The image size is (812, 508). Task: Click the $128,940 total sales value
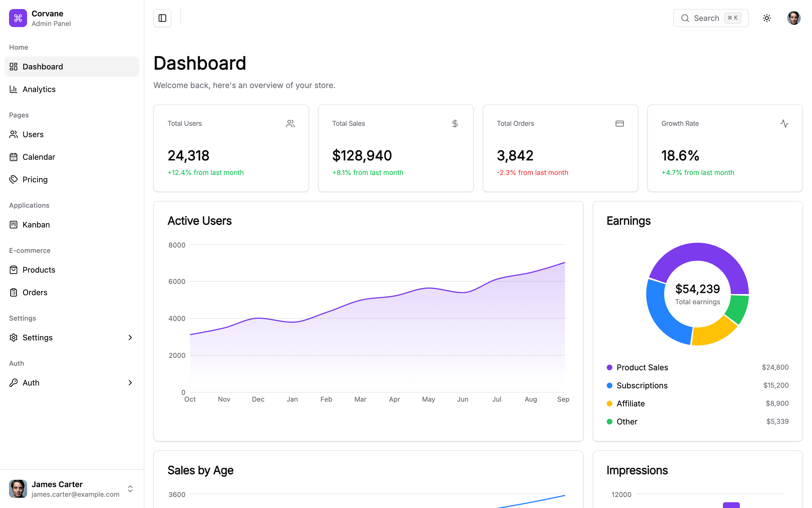coord(362,156)
